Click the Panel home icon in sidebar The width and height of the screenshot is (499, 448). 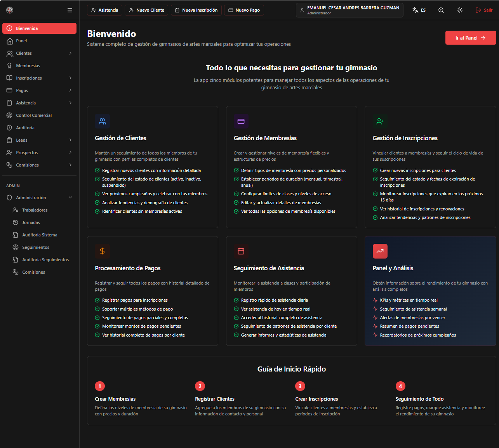tap(10, 41)
